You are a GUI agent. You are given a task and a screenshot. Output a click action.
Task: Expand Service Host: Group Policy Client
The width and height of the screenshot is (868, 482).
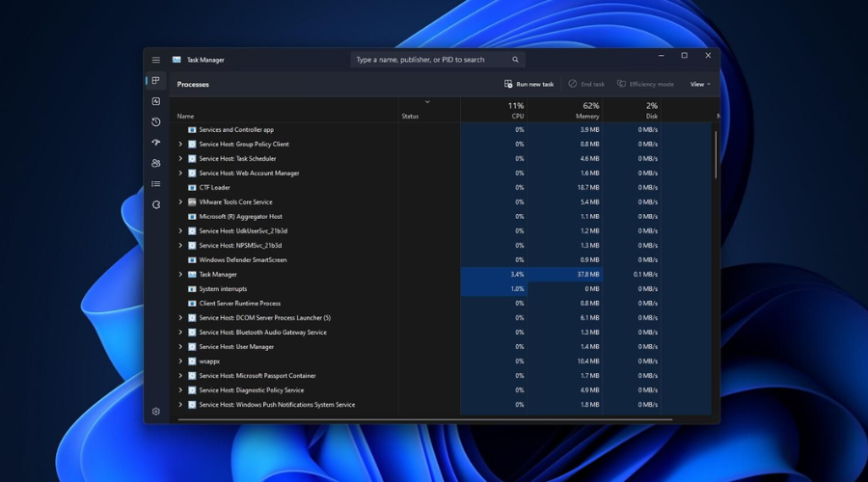[x=180, y=145]
